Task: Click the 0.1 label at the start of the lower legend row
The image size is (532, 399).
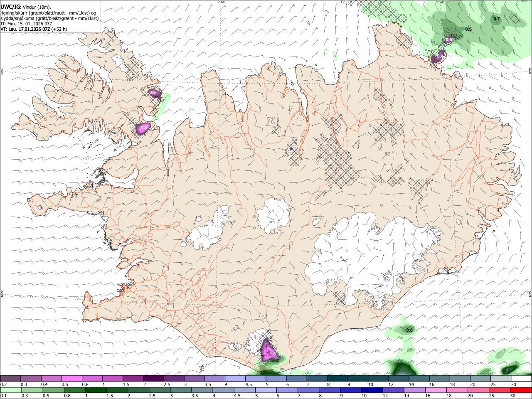Action: [4, 397]
